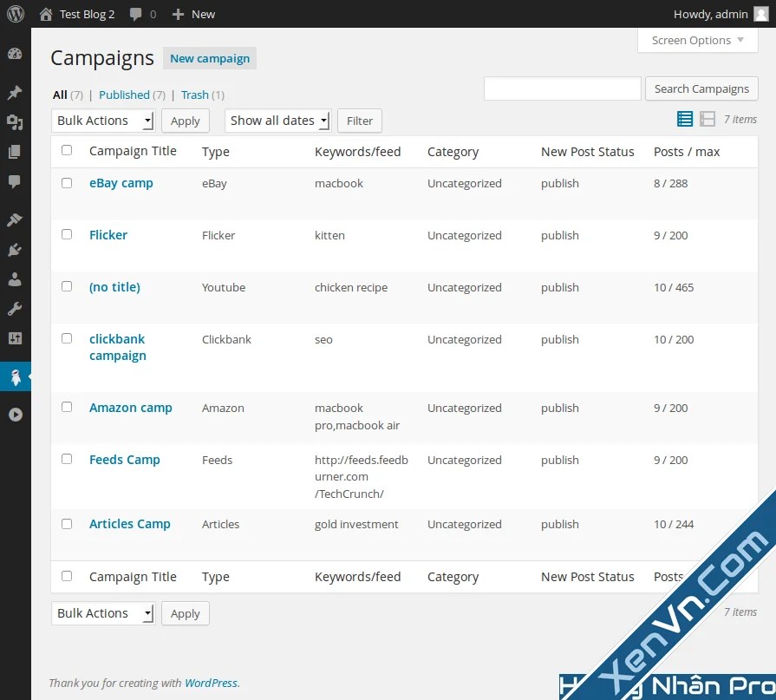
Task: Tick the checkbox for Articles Camp
Action: [67, 524]
